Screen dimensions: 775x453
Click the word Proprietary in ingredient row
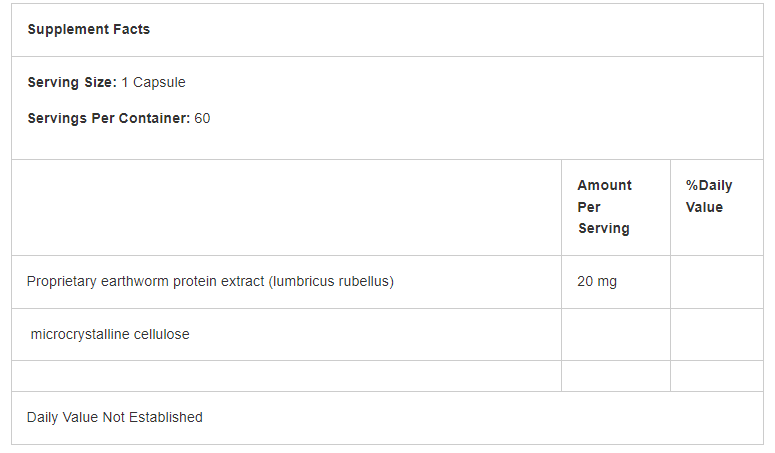(62, 281)
